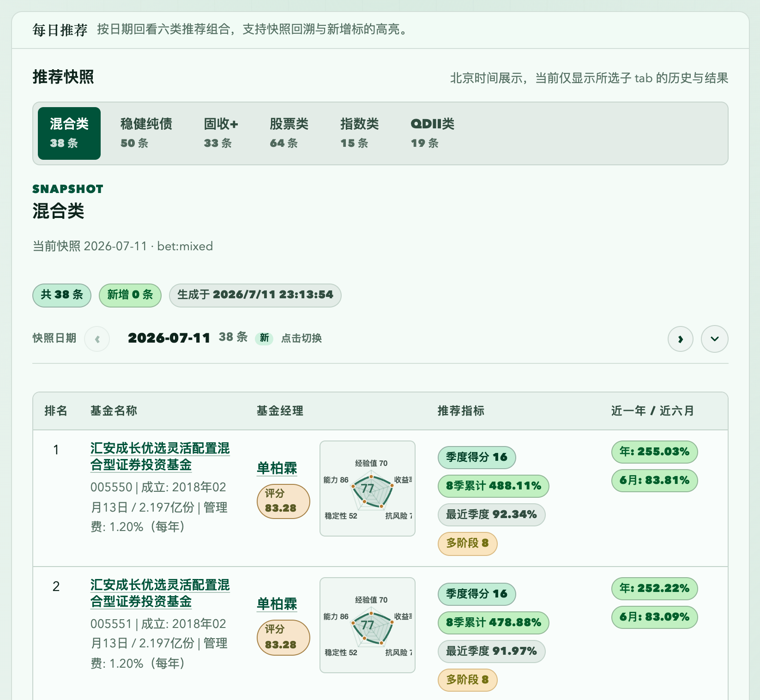Click the snapshot date 2026-07-11

coord(169,338)
